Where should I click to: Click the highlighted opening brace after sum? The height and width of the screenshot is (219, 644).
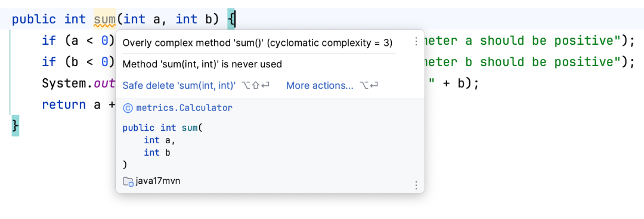pos(231,19)
